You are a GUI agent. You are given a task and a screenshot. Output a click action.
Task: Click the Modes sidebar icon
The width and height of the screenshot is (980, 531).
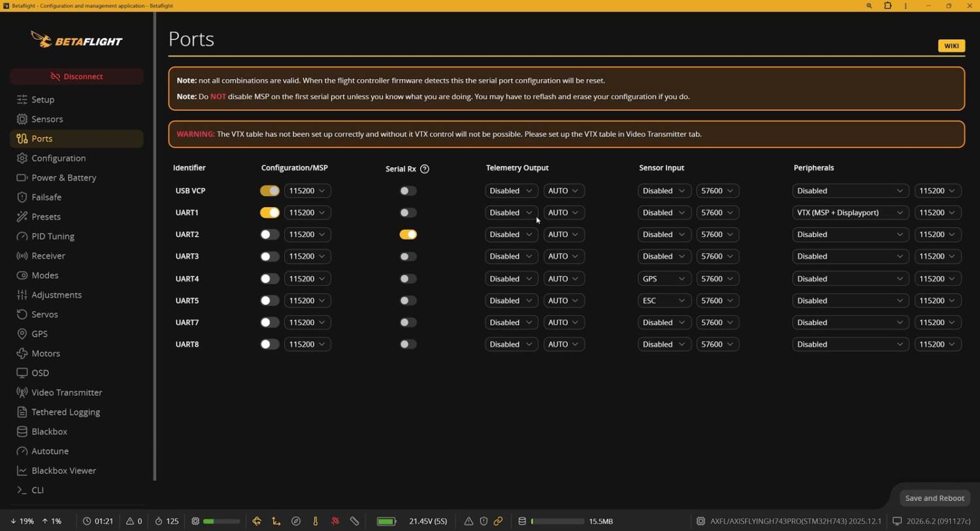22,276
